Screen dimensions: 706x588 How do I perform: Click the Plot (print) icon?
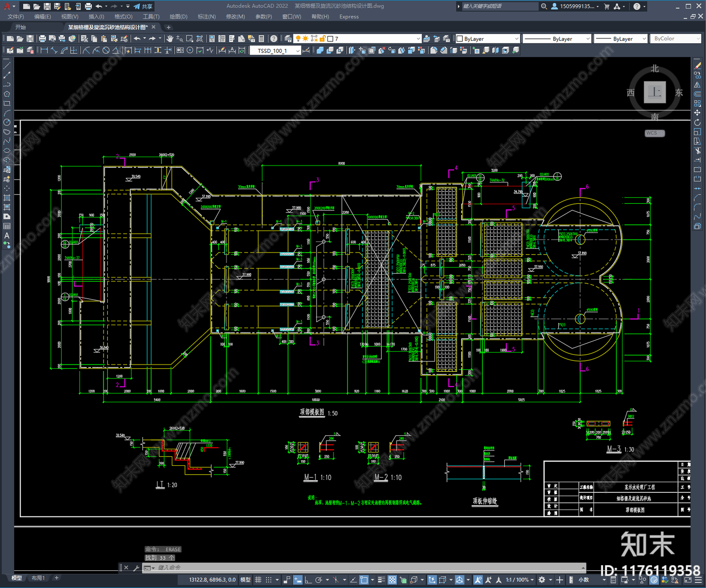point(42,39)
